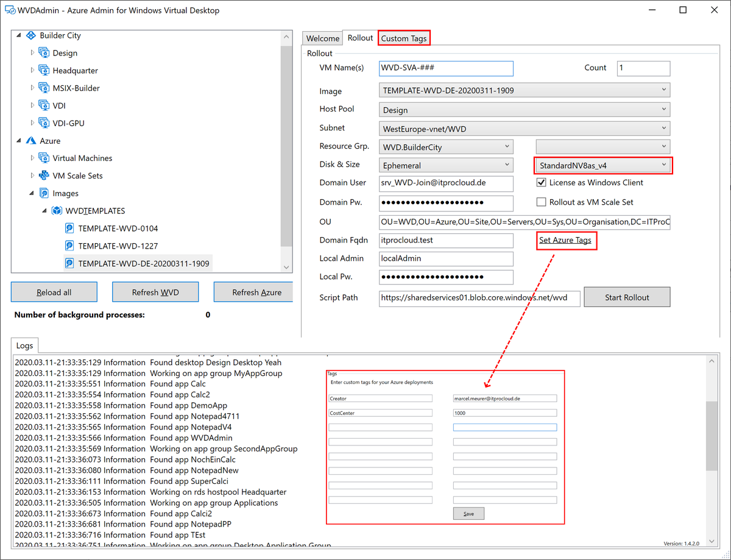The width and height of the screenshot is (731, 560).
Task: Click the Creator tag name field
Action: pos(380,399)
